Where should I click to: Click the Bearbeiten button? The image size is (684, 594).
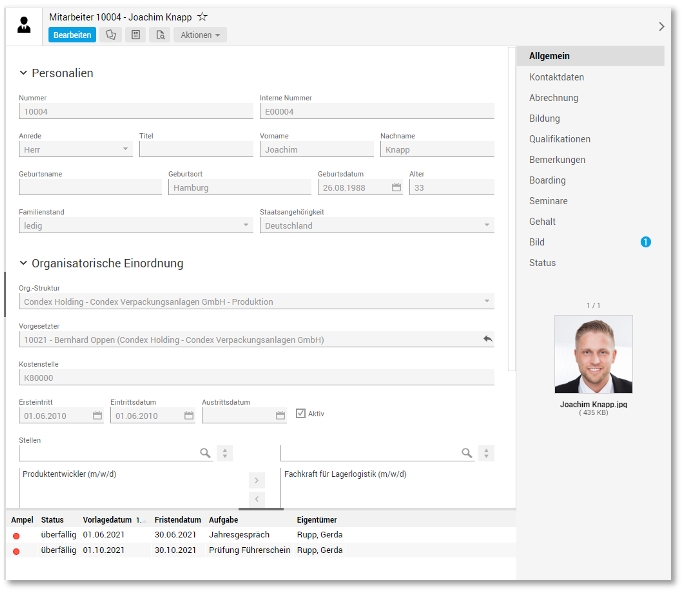point(72,34)
